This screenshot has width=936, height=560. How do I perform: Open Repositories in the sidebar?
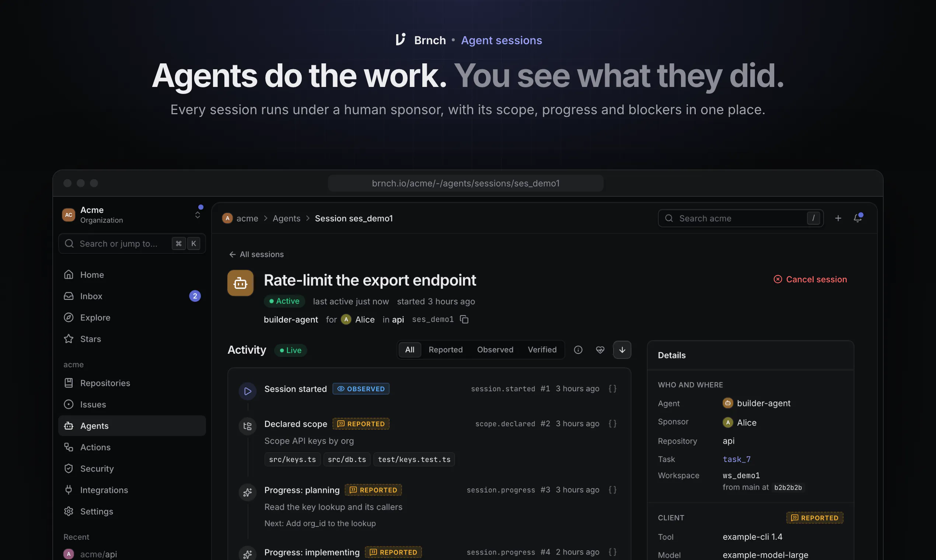(x=132, y=383)
